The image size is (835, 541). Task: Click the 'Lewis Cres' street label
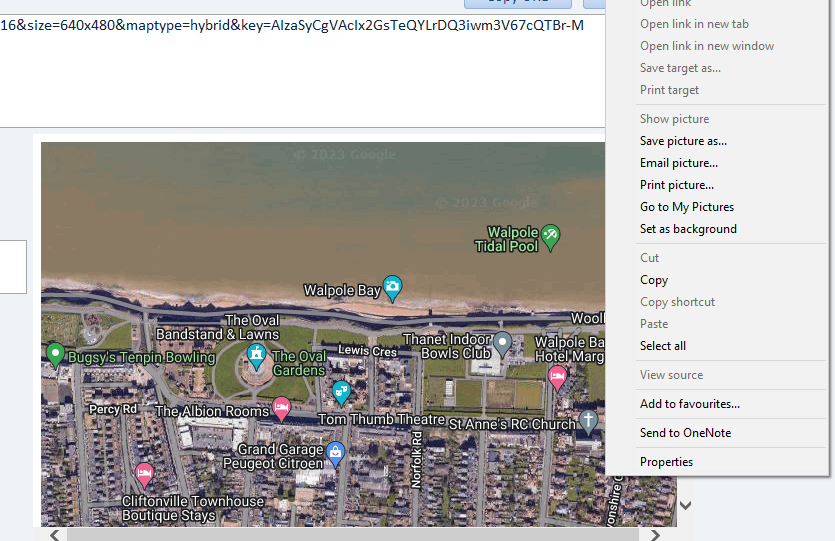367,351
